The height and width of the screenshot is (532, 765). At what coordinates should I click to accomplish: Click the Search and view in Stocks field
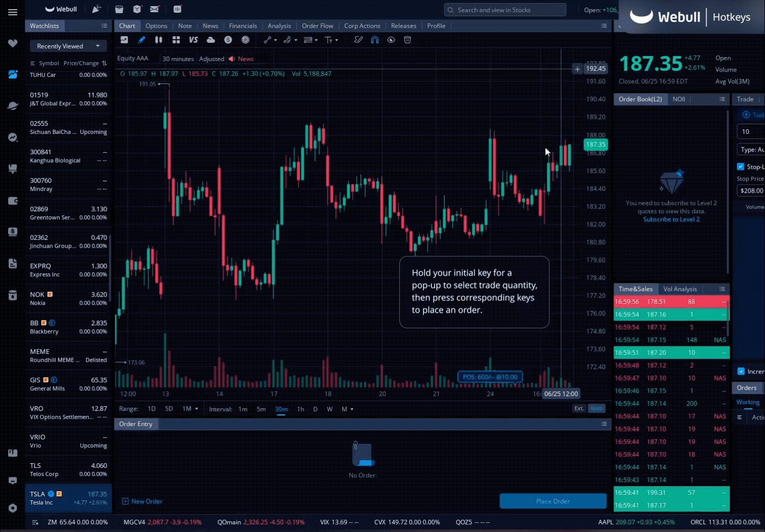(x=505, y=9)
